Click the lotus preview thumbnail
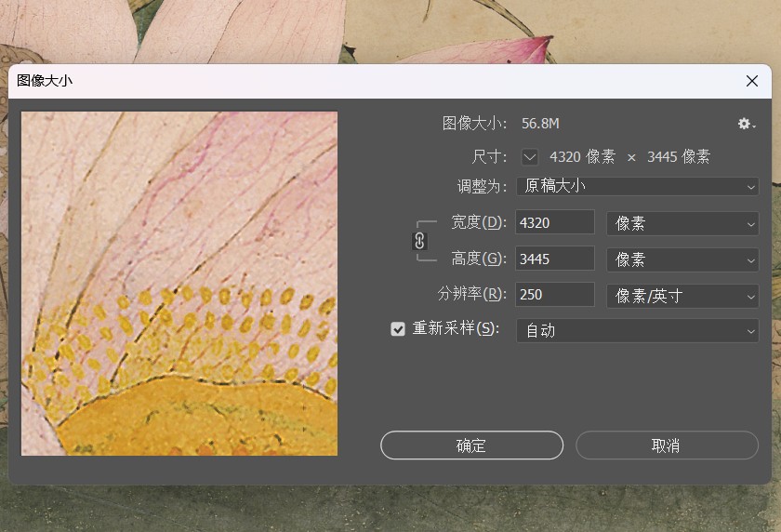This screenshot has height=532, width=781. pos(179,284)
